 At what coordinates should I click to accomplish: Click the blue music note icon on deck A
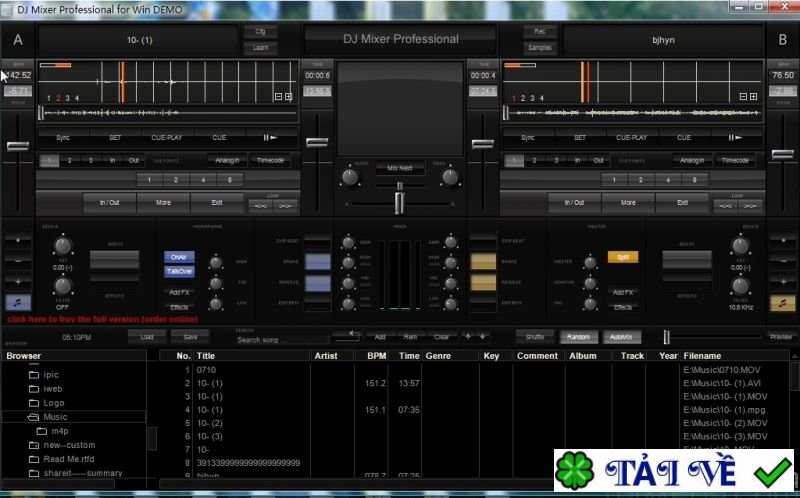(x=17, y=303)
